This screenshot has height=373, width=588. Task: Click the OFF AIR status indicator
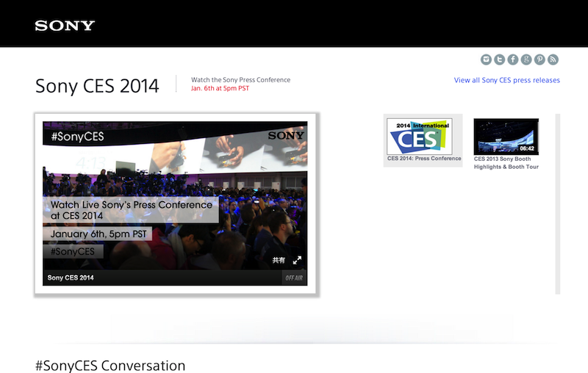(x=294, y=278)
